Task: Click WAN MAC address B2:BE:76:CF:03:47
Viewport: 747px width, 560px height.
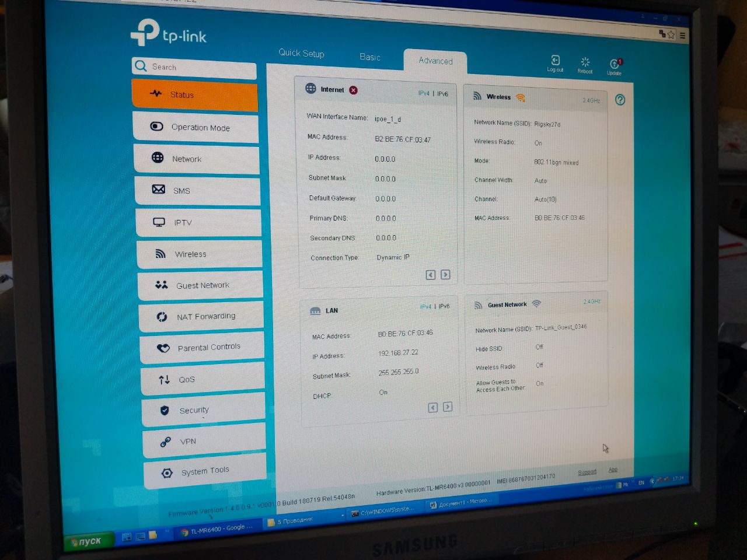Action: [x=403, y=139]
